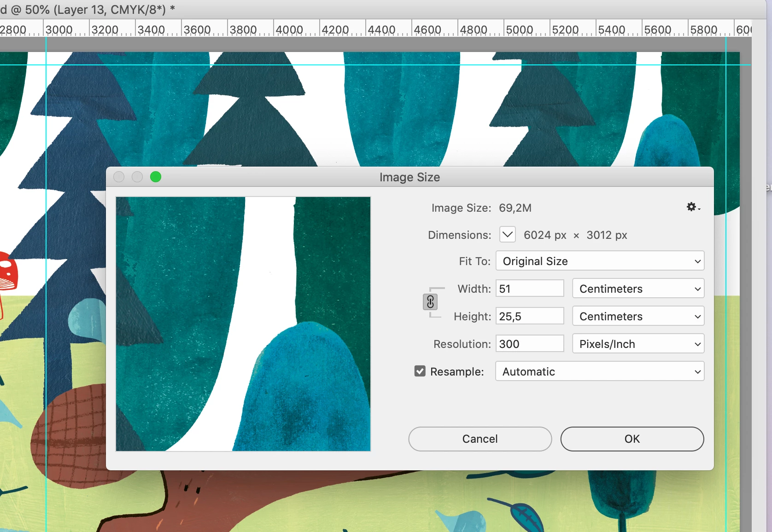
Task: Click the Image Size 69,2M value
Action: click(x=515, y=208)
